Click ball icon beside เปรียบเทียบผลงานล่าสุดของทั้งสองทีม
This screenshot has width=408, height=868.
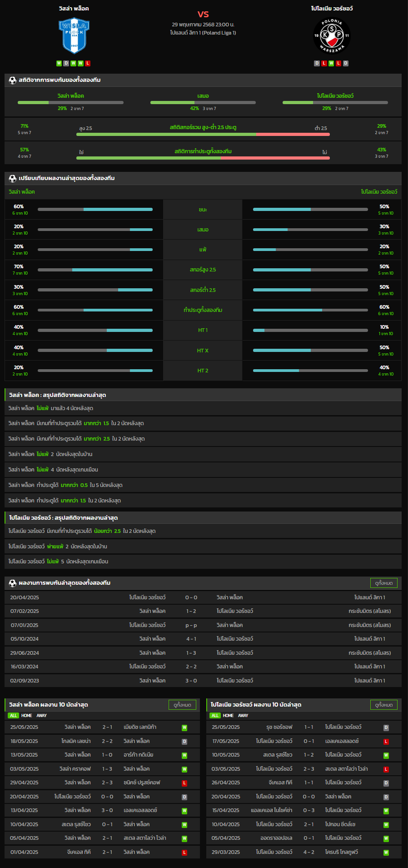(13, 178)
